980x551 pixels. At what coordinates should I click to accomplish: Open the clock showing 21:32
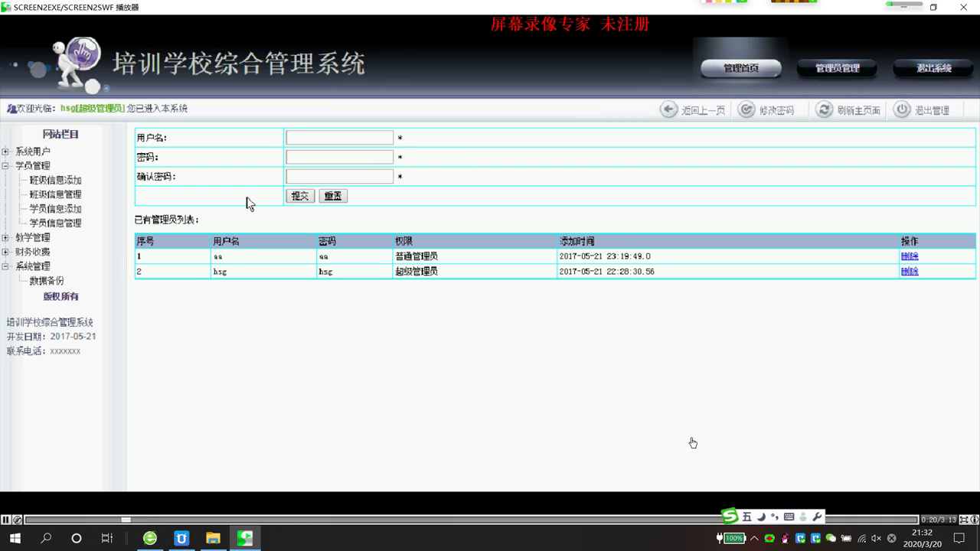pyautogui.click(x=923, y=538)
